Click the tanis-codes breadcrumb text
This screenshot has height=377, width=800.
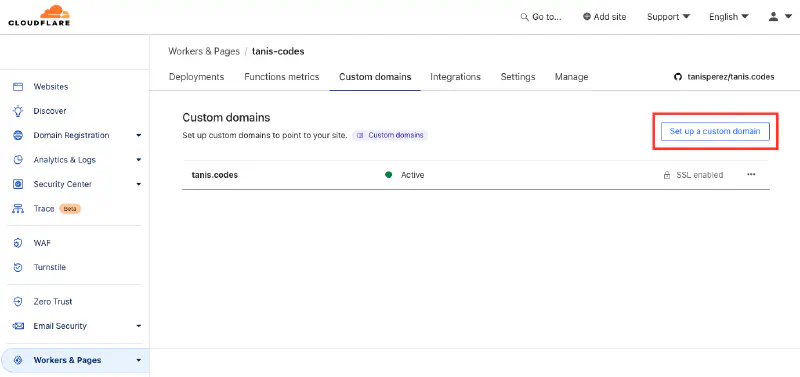278,51
